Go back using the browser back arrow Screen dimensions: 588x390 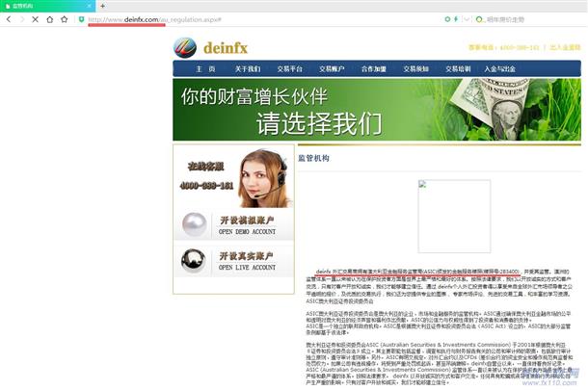click(9, 19)
